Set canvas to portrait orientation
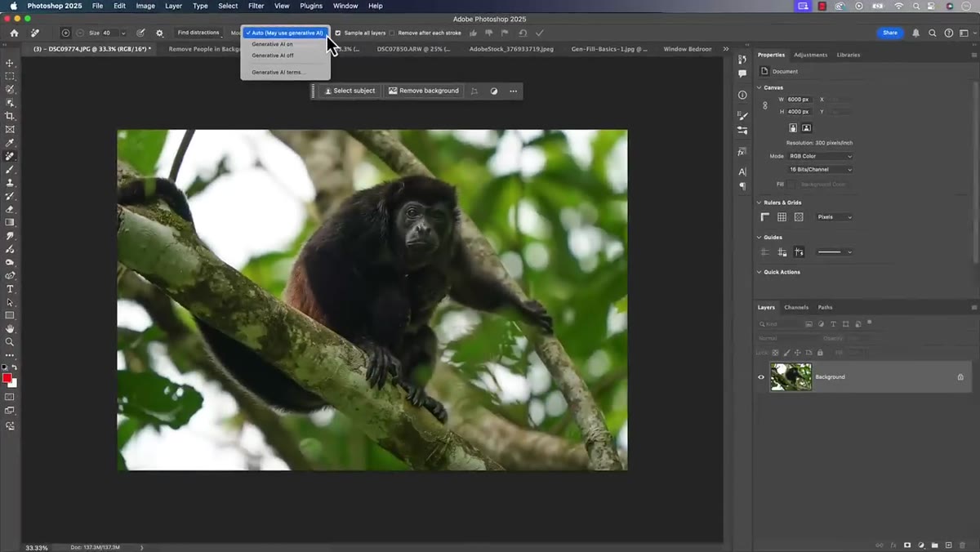Image resolution: width=980 pixels, height=552 pixels. click(x=793, y=127)
